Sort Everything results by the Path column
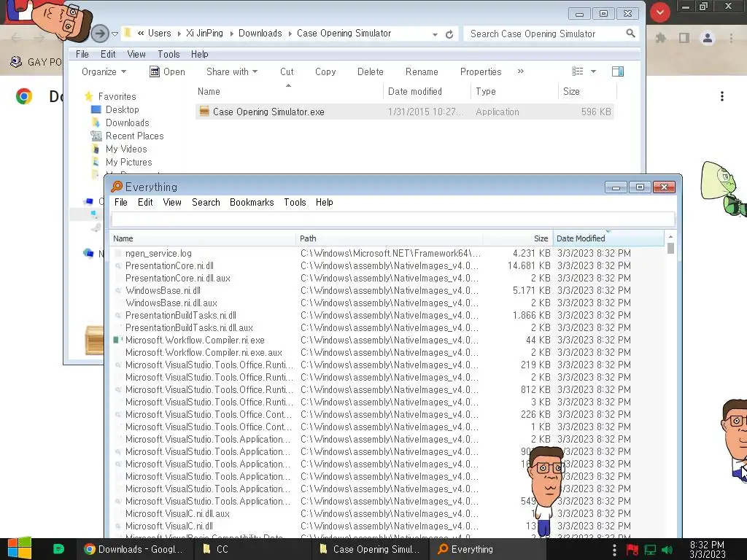Viewport: 747px width, 560px height. pyautogui.click(x=390, y=238)
